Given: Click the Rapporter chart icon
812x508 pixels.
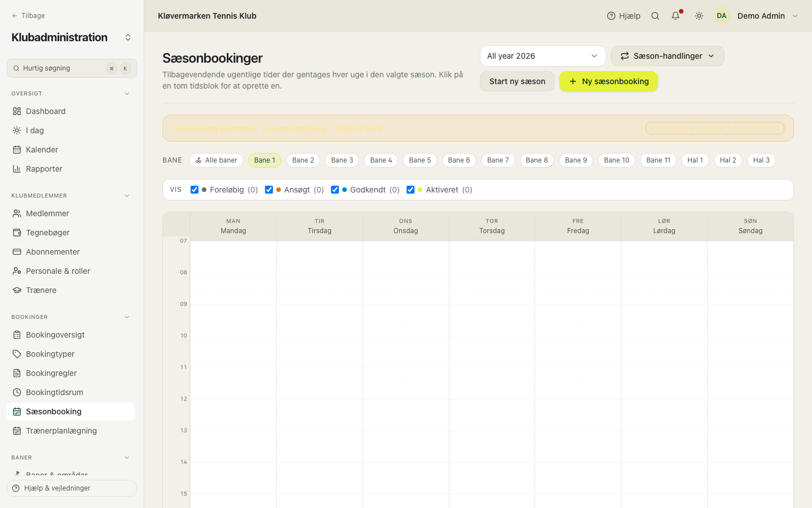Looking at the screenshot, I should click(x=17, y=169).
